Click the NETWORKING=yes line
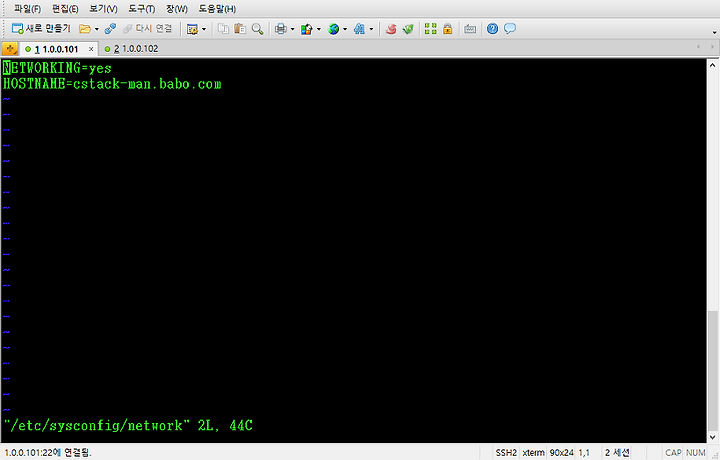This screenshot has height=460, width=720. tap(57, 68)
